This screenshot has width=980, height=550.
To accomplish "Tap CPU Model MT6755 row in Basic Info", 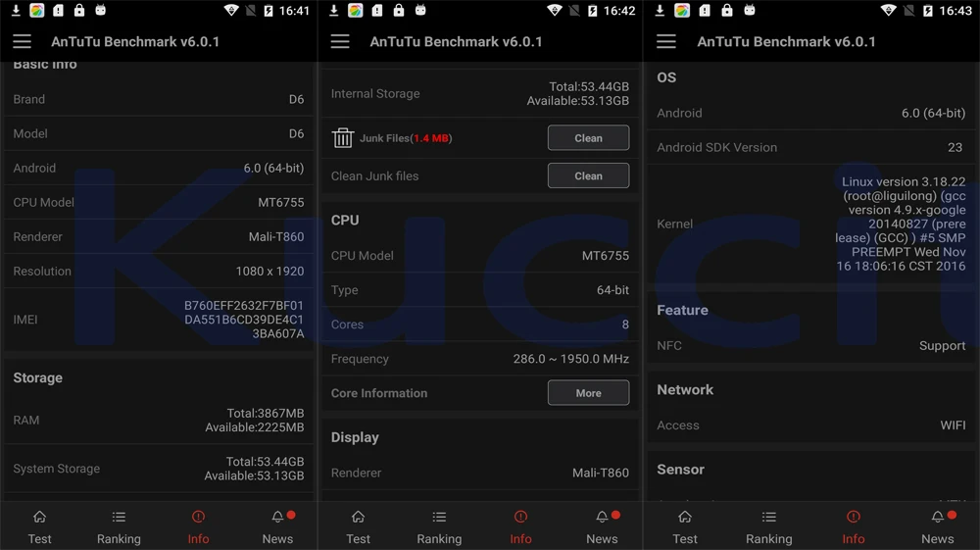I will tap(159, 202).
